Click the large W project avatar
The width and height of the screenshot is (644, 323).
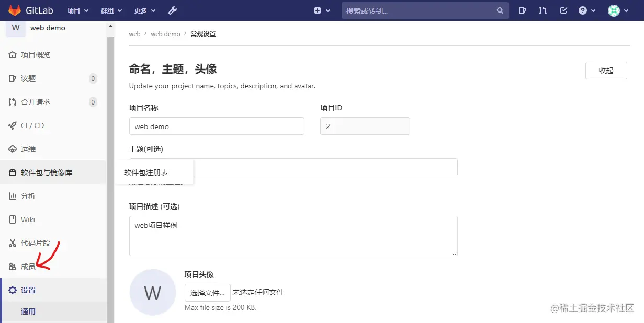click(x=152, y=292)
